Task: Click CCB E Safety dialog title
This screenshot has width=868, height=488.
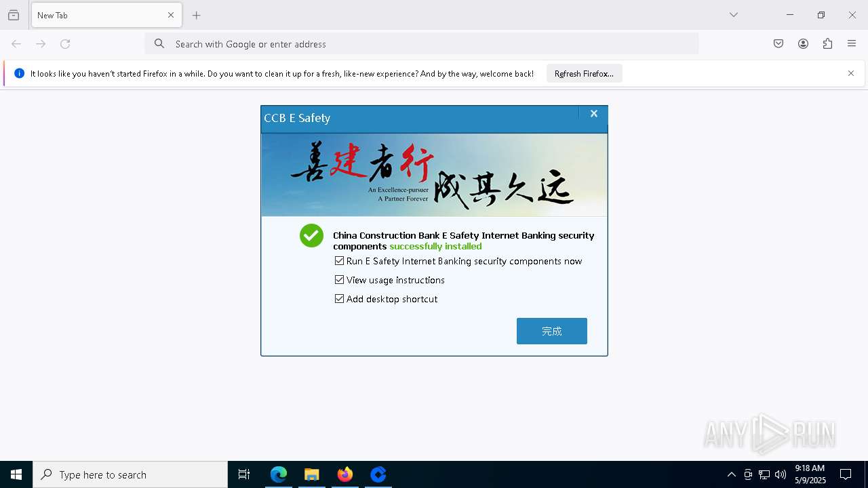Action: click(297, 118)
